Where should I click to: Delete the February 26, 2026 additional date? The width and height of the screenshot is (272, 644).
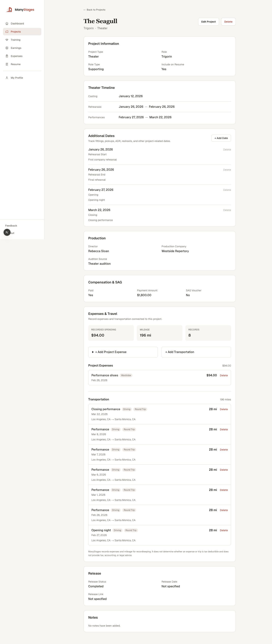tap(227, 170)
